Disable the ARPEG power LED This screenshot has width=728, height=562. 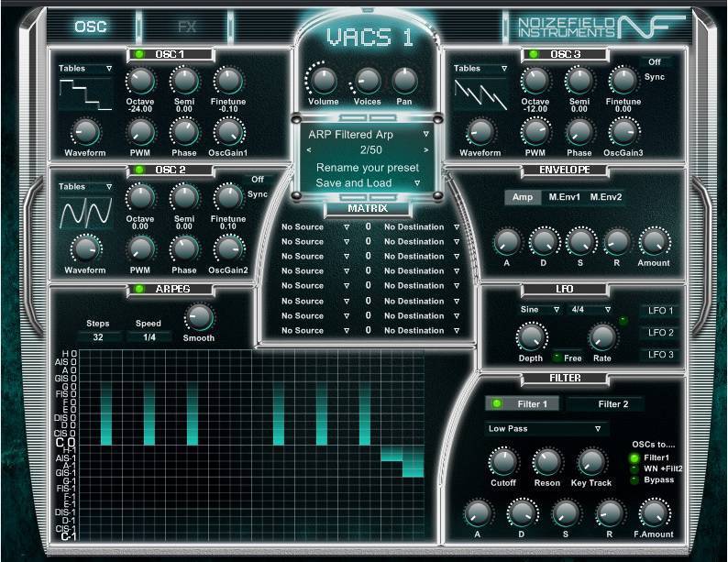tap(139, 290)
